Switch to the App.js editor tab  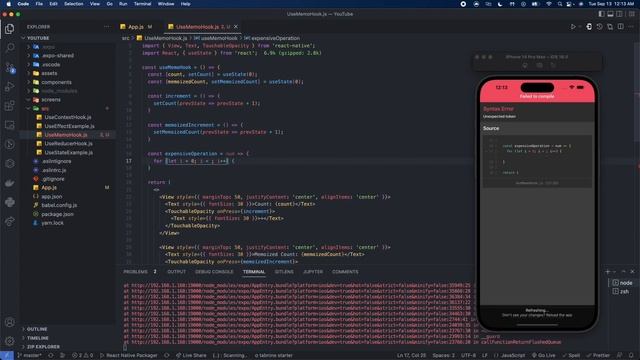[136, 27]
